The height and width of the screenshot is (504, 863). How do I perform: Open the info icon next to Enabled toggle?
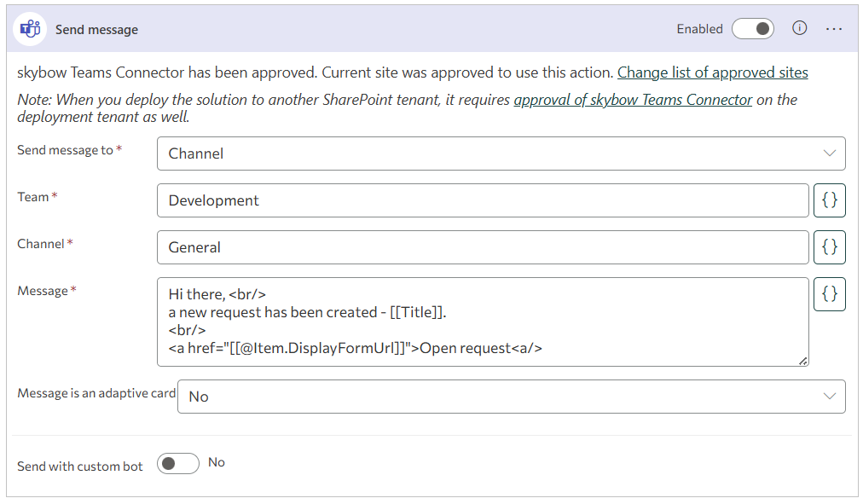[799, 28]
